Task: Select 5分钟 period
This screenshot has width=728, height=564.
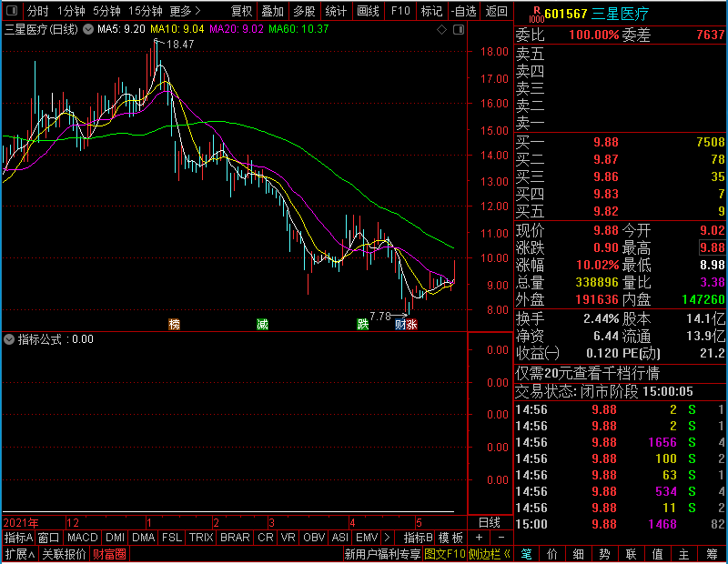Action: tap(106, 11)
